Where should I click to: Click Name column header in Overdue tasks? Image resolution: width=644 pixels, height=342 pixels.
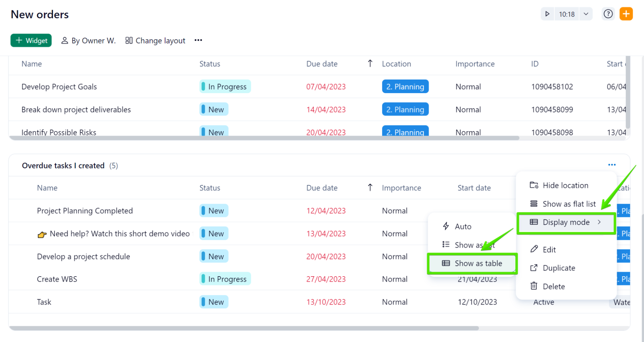coord(47,188)
